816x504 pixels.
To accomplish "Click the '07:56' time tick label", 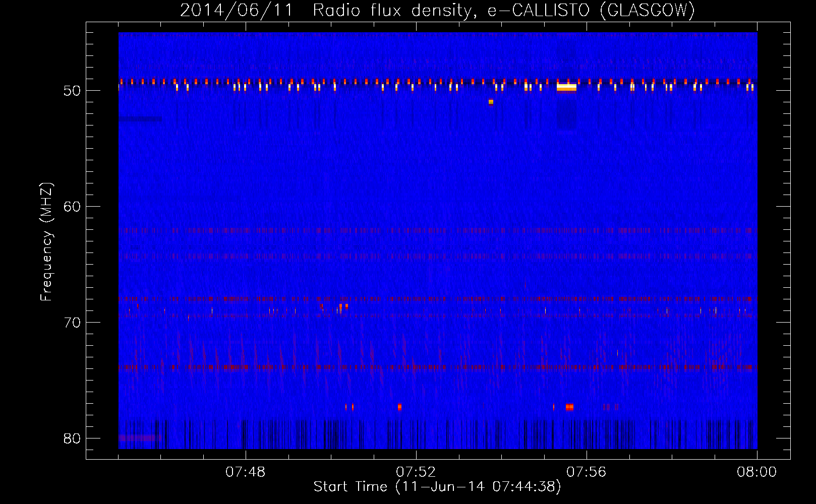I will click(x=586, y=472).
